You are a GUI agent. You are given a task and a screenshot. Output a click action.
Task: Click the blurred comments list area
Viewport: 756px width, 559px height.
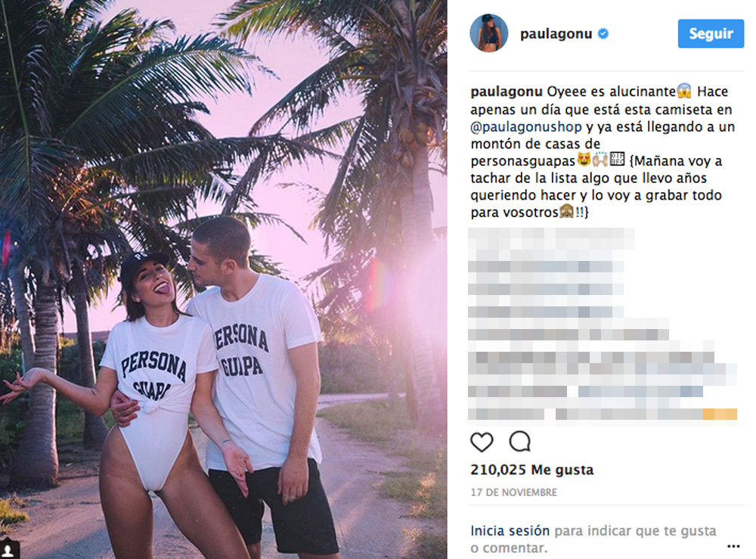(x=603, y=325)
